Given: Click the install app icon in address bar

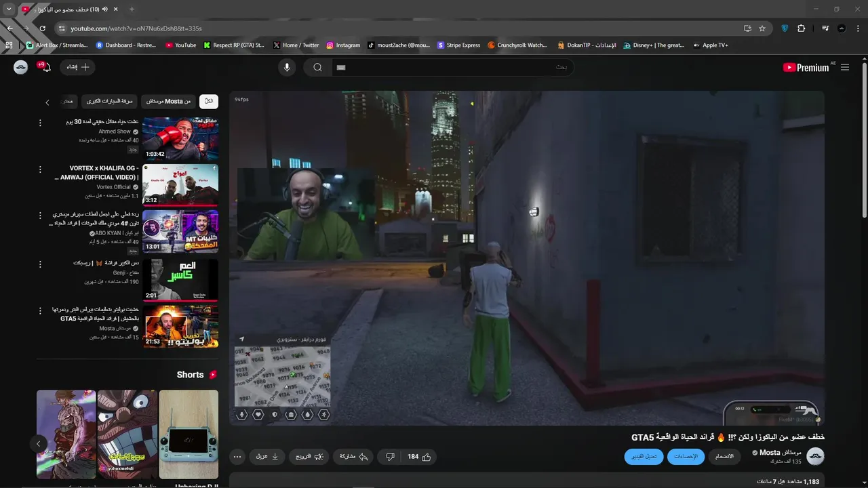Looking at the screenshot, I should coord(747,28).
